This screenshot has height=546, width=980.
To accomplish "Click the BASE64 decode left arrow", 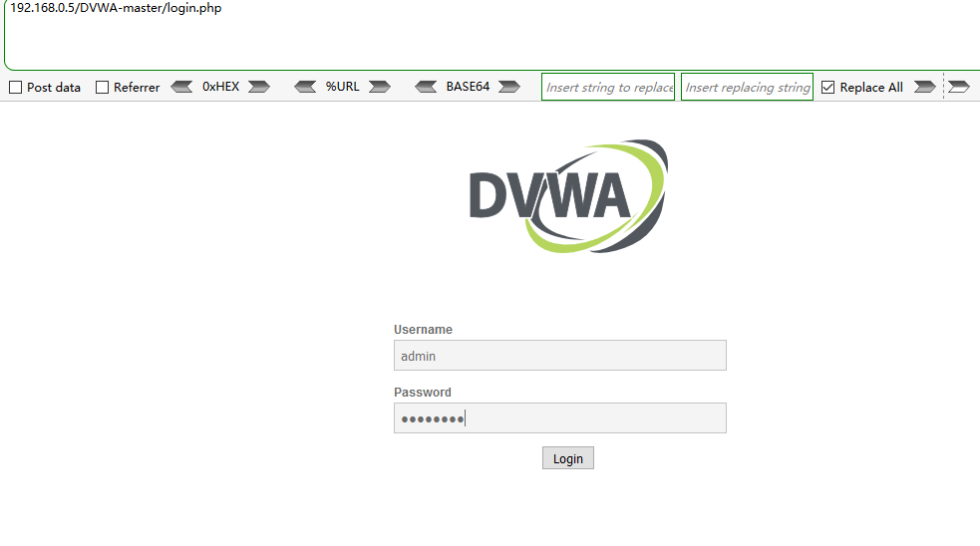I will [426, 87].
